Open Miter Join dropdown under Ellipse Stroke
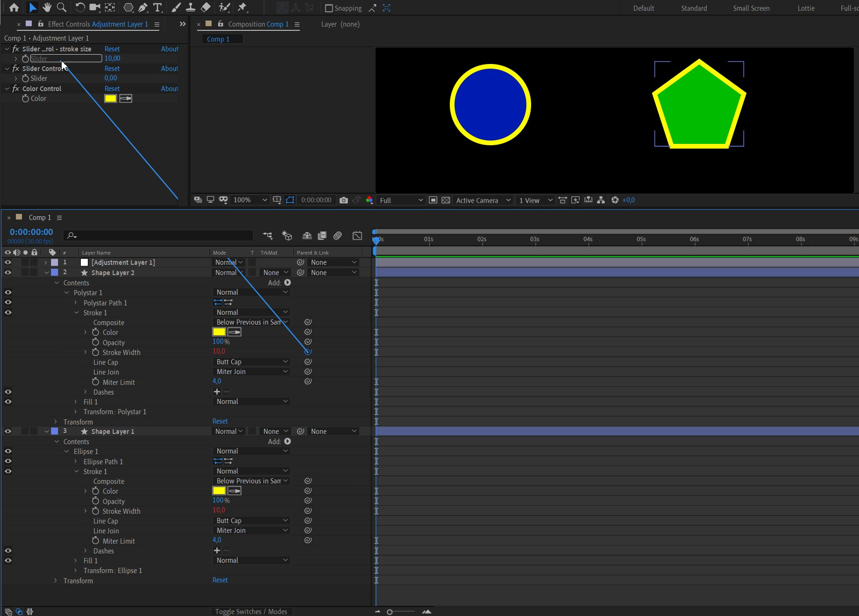The height and width of the screenshot is (616, 859). click(x=252, y=531)
